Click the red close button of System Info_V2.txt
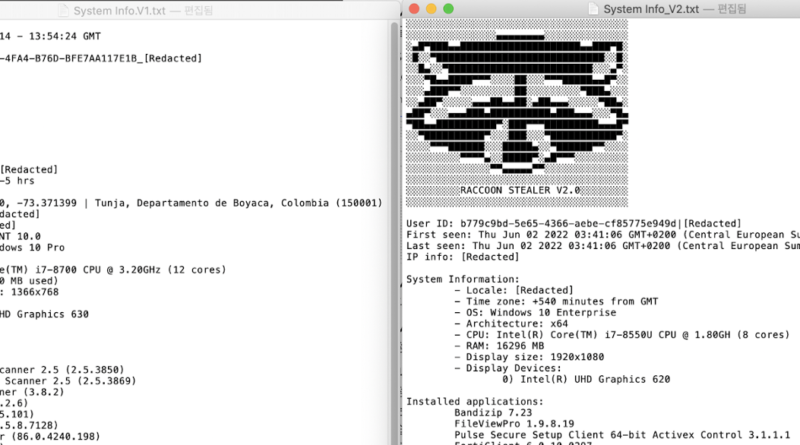Viewport: 800px width, 445px height. (414, 9)
